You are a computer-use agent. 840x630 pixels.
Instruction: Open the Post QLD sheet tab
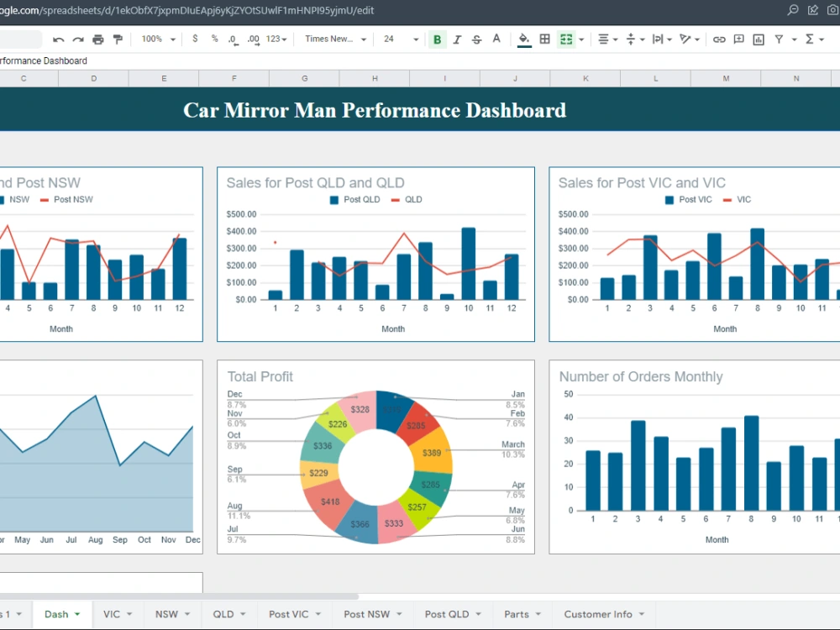[447, 614]
